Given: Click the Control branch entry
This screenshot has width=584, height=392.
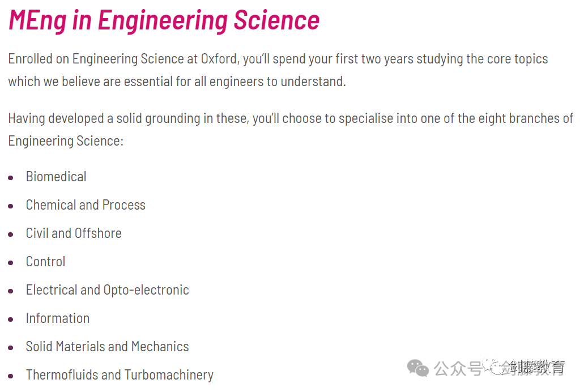Looking at the screenshot, I should tap(45, 262).
